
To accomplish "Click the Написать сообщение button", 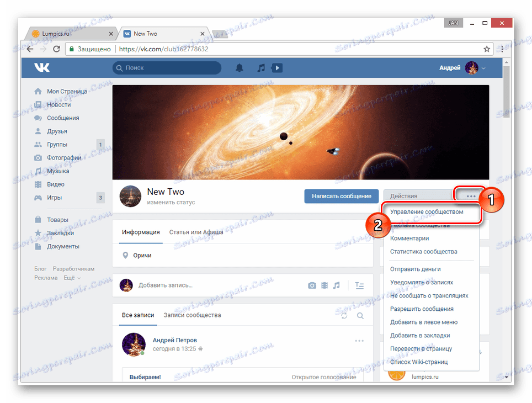I will (x=341, y=196).
